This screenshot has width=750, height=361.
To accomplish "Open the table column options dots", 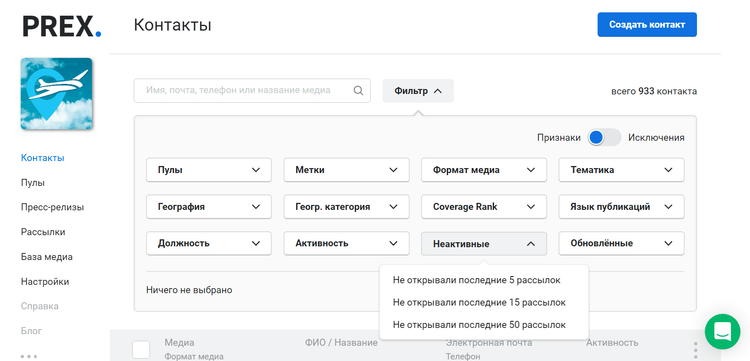I will point(695,350).
